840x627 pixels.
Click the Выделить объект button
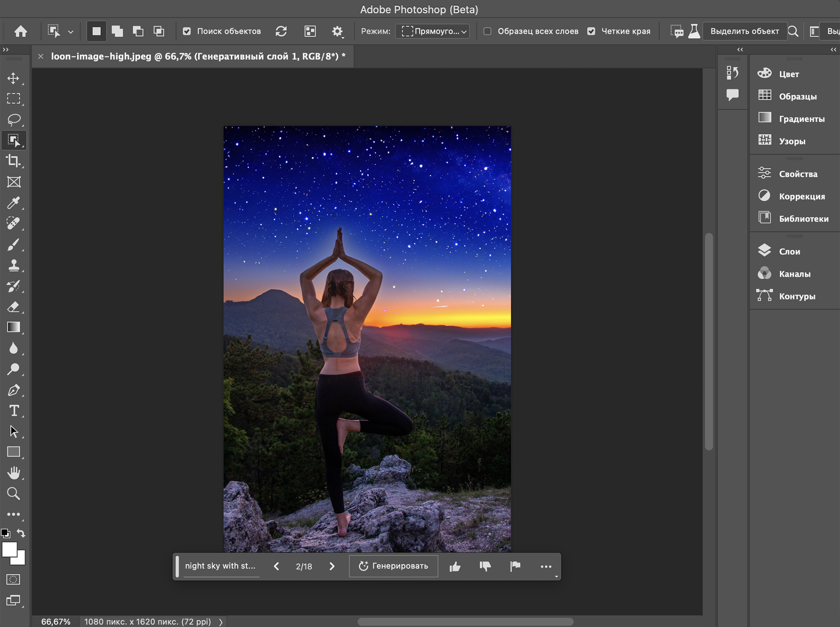click(x=745, y=31)
